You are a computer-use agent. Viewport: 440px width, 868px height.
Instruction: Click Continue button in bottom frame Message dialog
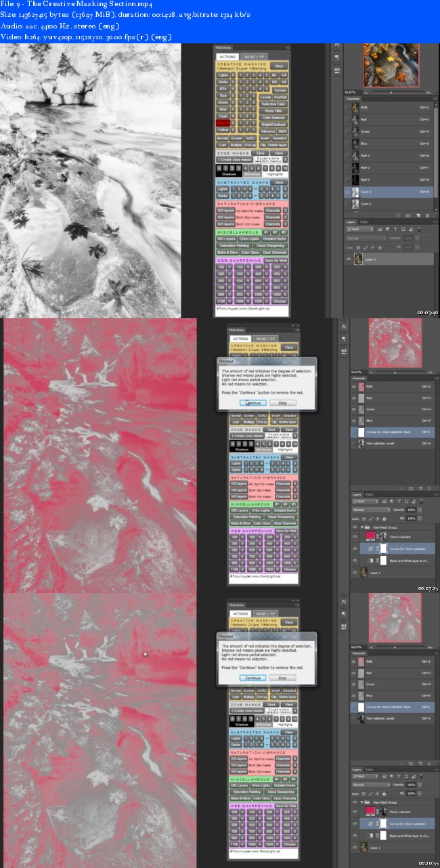(x=253, y=677)
